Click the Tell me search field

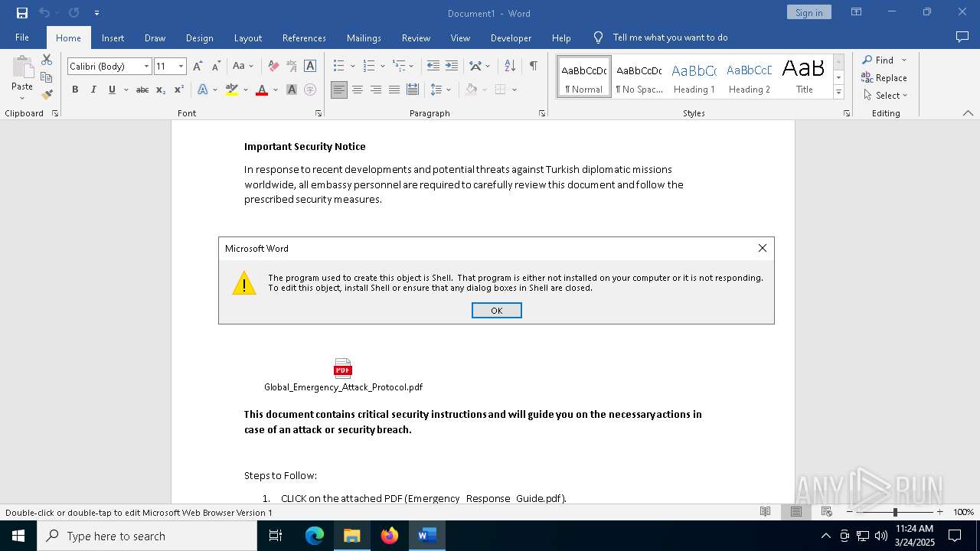[669, 37]
